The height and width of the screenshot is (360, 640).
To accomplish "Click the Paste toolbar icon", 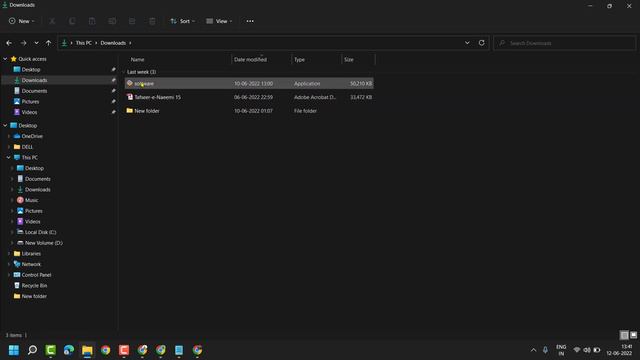I will [92, 21].
